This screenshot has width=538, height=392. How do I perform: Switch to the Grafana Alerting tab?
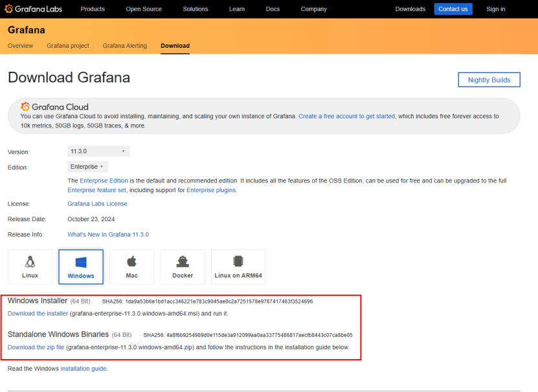124,46
